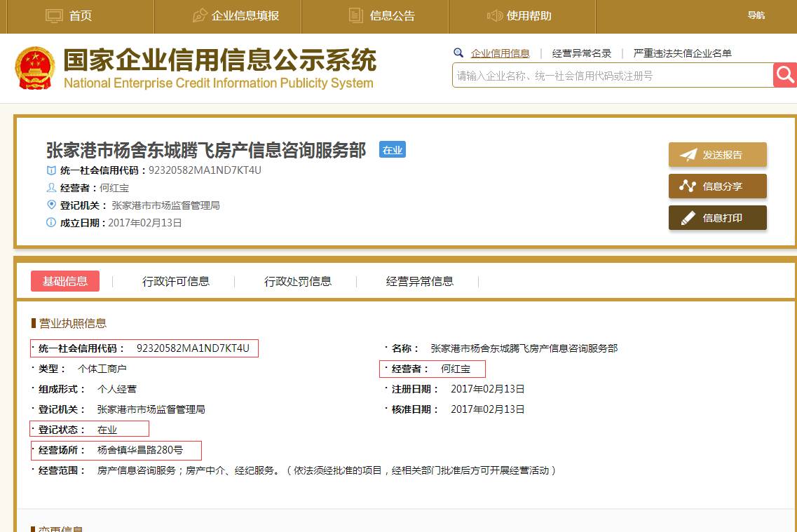Click the system title 国家企业信用信息公示系统
The width and height of the screenshot is (797, 532).
coord(220,60)
